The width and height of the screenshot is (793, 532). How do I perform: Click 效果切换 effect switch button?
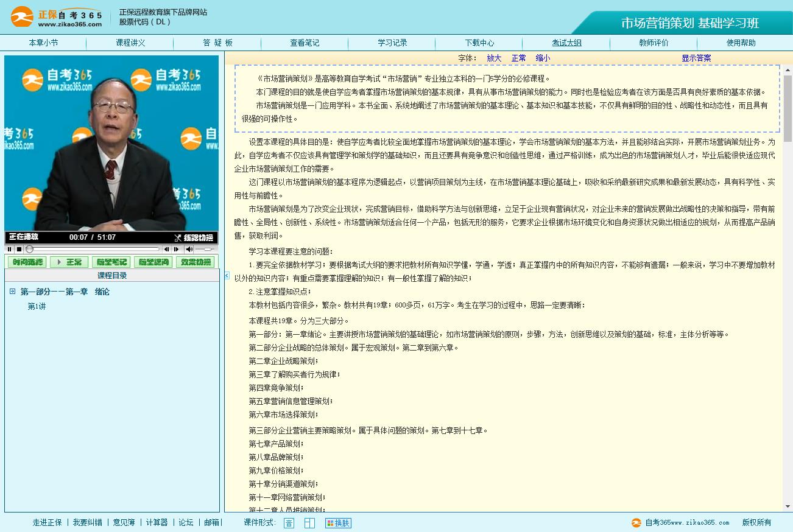tap(195, 262)
